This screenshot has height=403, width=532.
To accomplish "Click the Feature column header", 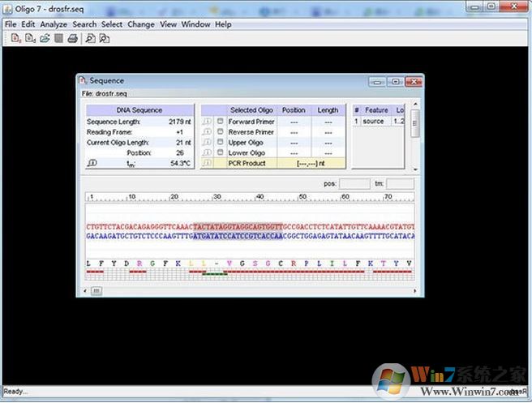I will (375, 110).
